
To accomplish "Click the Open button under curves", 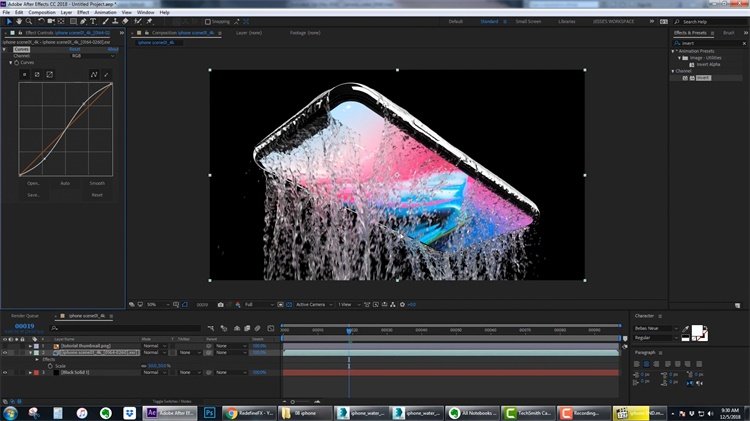I will [33, 183].
